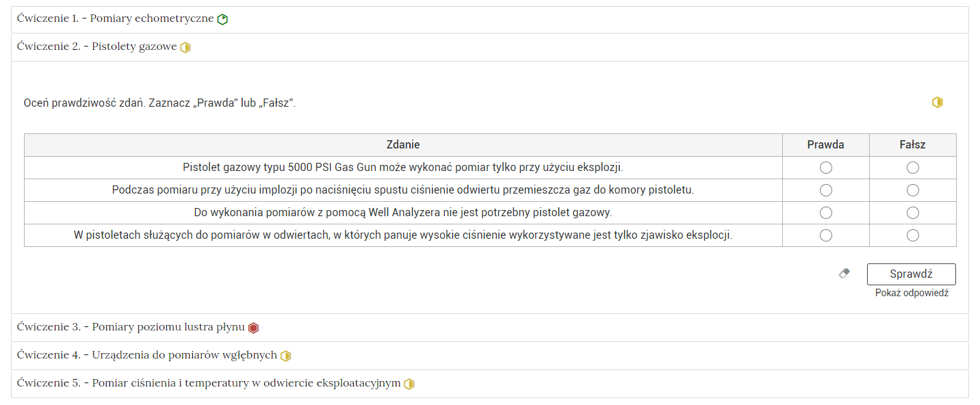Click the yellow icon beside Pistolety gazowe
Image resolution: width=980 pixels, height=405 pixels.
[185, 47]
